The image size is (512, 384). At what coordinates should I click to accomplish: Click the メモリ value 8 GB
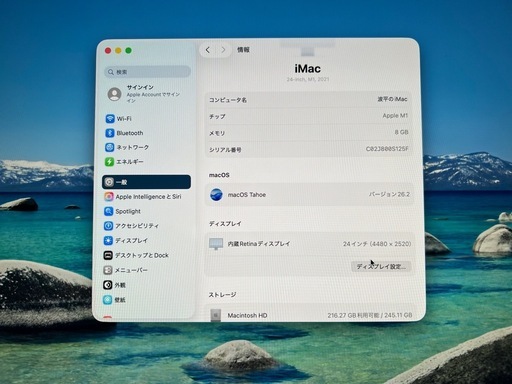(x=401, y=132)
